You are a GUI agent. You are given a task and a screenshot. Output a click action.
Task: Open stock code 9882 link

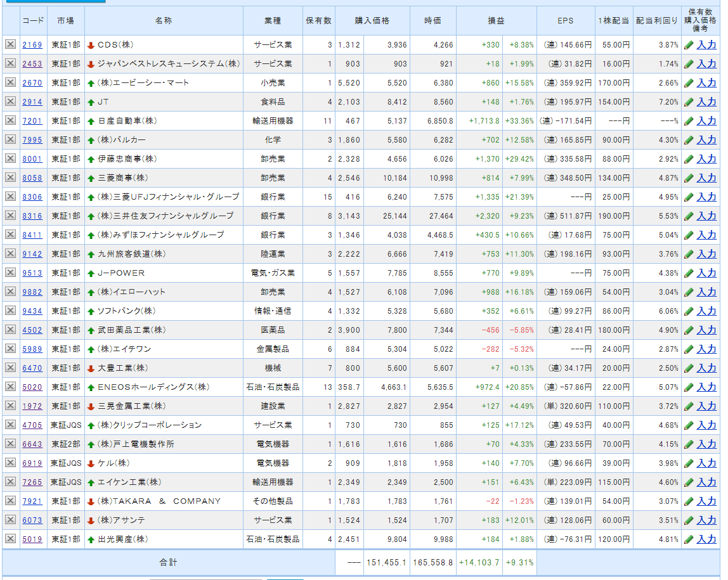coord(32,292)
